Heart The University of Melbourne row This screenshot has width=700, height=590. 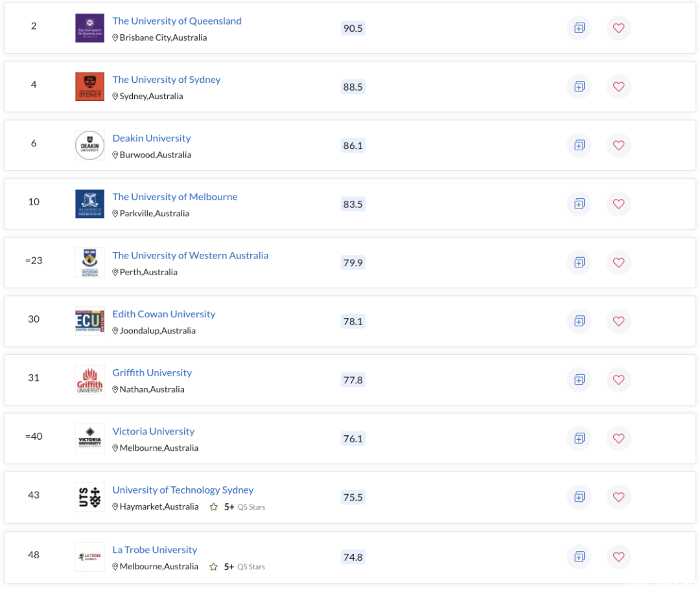(618, 204)
